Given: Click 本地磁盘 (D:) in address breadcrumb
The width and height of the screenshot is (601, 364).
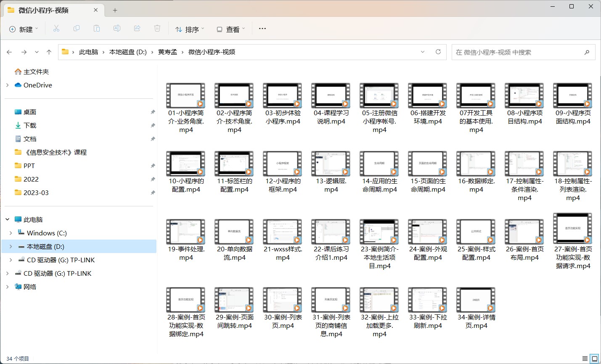Looking at the screenshot, I should pos(128,52).
